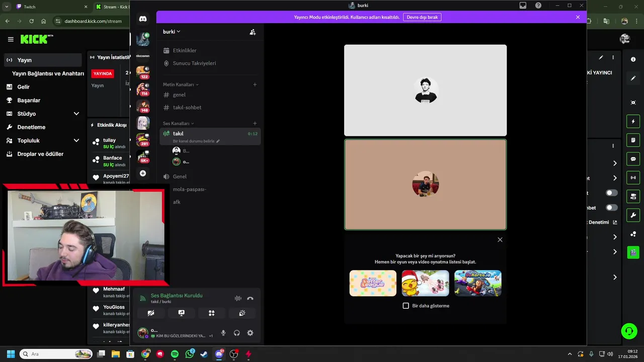
Task: Mute the Discord microphone
Action: (x=223, y=333)
